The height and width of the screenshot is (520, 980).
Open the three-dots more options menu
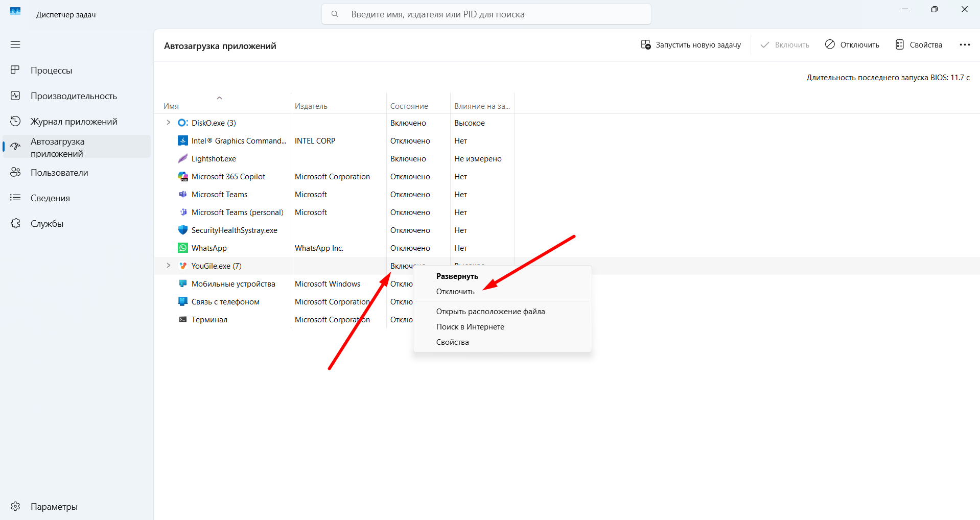coord(965,45)
